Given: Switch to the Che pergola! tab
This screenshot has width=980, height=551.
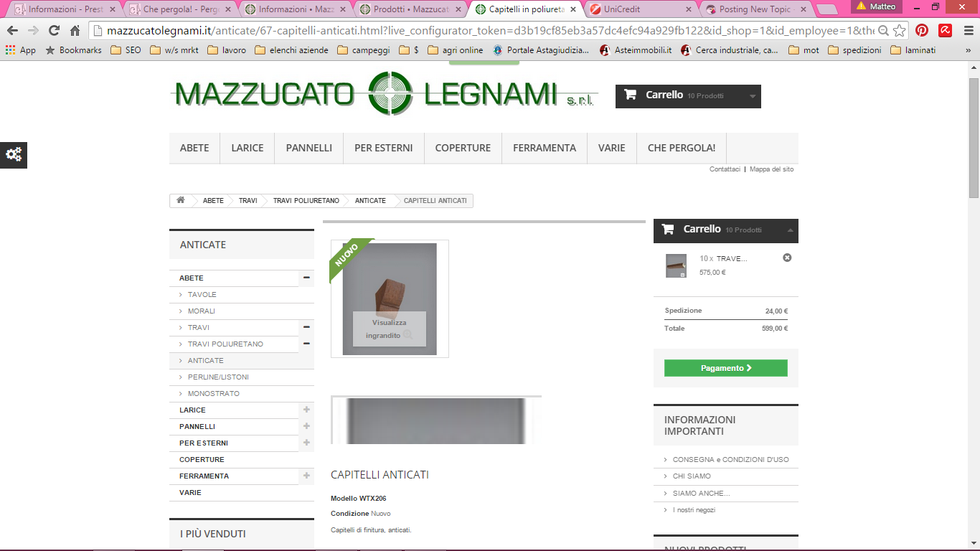Looking at the screenshot, I should [x=181, y=9].
